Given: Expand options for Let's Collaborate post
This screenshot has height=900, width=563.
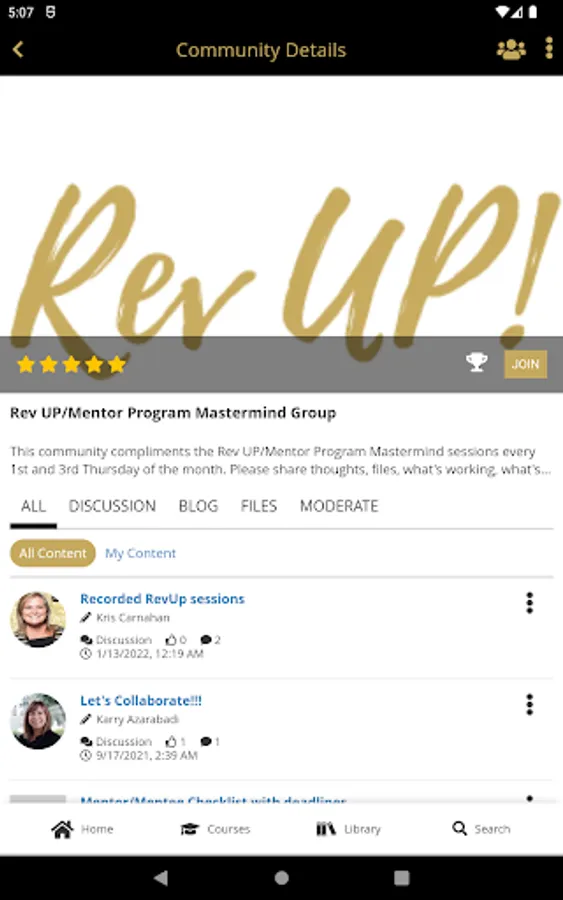Looking at the screenshot, I should [x=529, y=704].
